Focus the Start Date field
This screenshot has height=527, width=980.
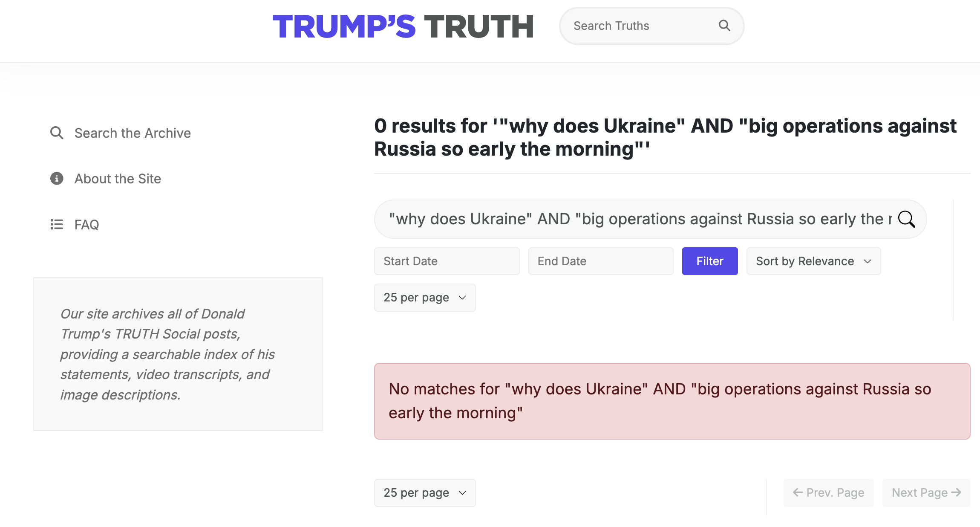447,261
